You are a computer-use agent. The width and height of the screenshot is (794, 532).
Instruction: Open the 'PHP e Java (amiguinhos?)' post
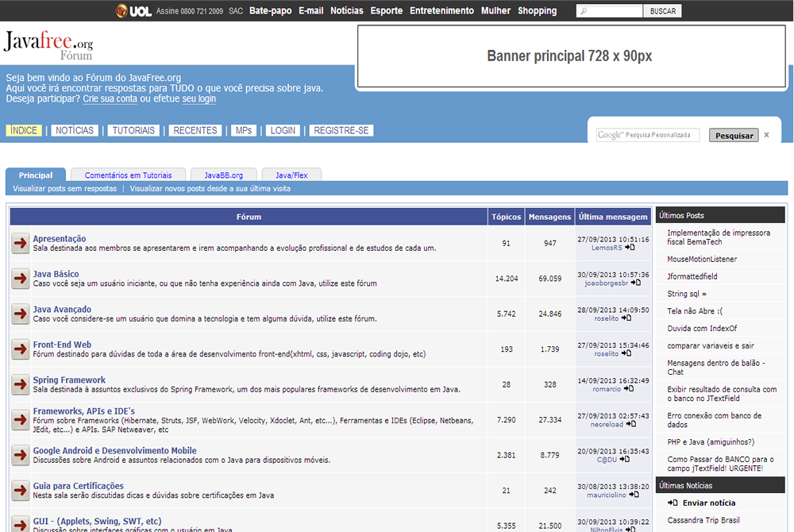tap(711, 442)
